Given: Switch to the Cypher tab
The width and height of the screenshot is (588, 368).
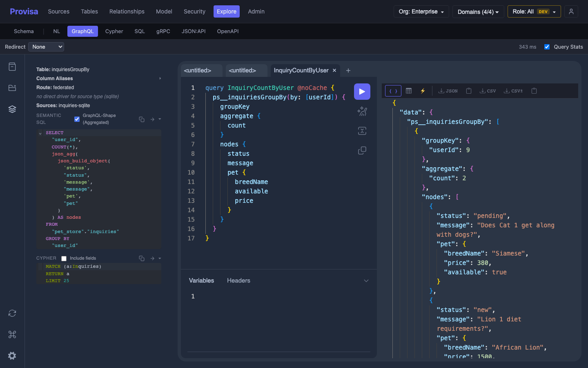Looking at the screenshot, I should 114,31.
